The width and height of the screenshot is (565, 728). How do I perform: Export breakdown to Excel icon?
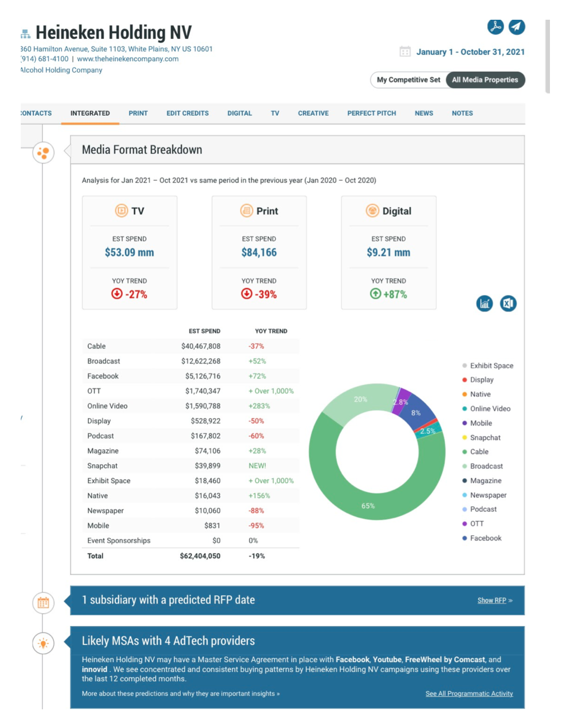pos(508,304)
